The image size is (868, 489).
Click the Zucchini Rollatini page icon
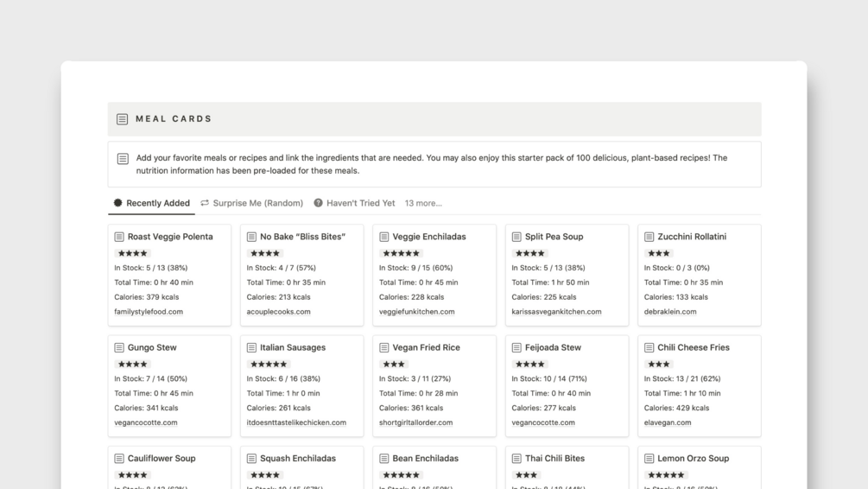click(x=649, y=237)
